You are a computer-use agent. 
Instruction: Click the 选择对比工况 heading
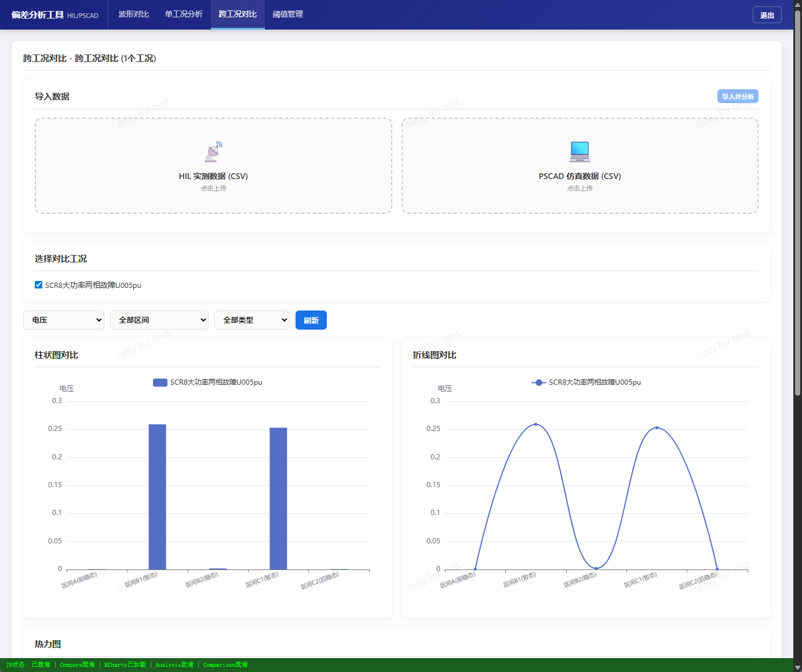61,259
